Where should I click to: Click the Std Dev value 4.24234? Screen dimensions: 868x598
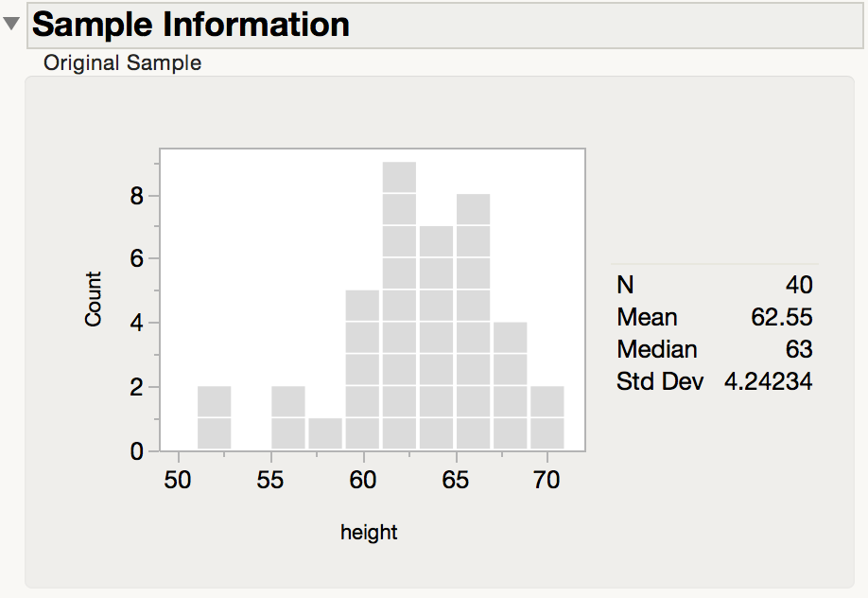[x=769, y=381]
